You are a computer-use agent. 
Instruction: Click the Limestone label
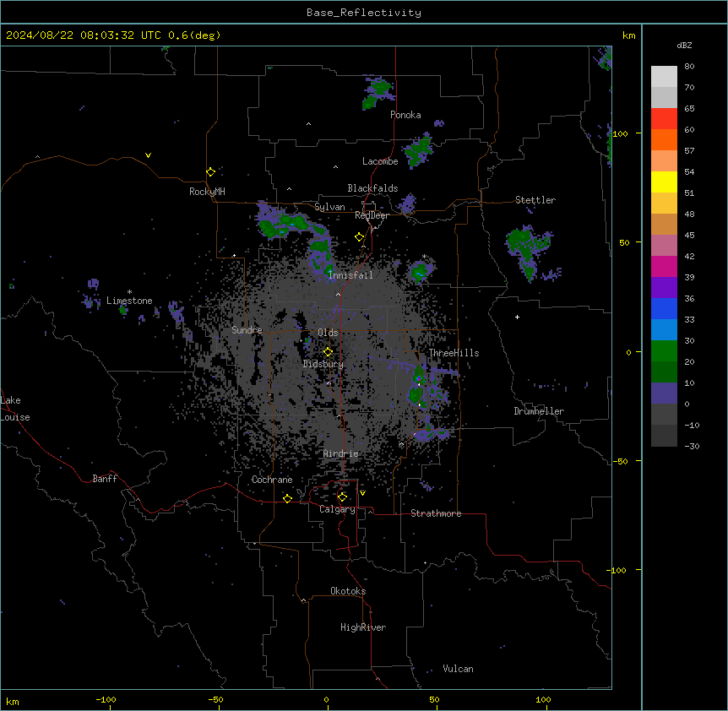click(129, 301)
